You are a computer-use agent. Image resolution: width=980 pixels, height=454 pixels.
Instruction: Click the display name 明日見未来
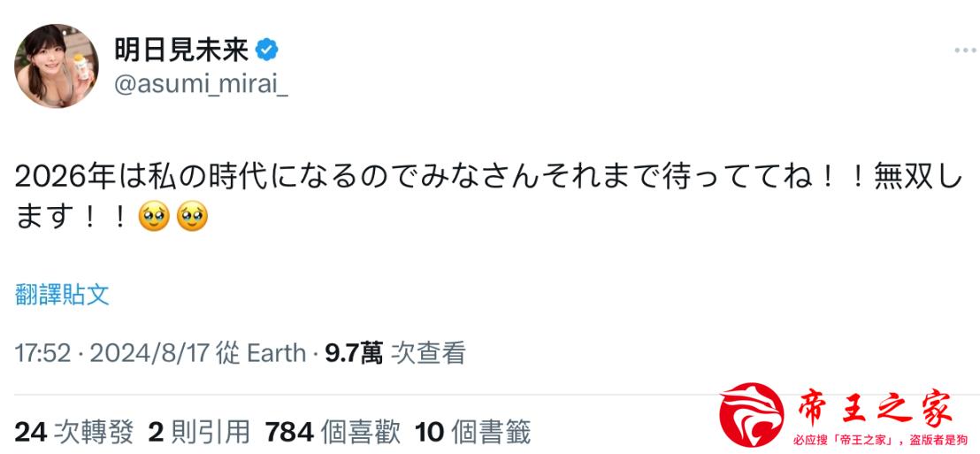coord(181,50)
